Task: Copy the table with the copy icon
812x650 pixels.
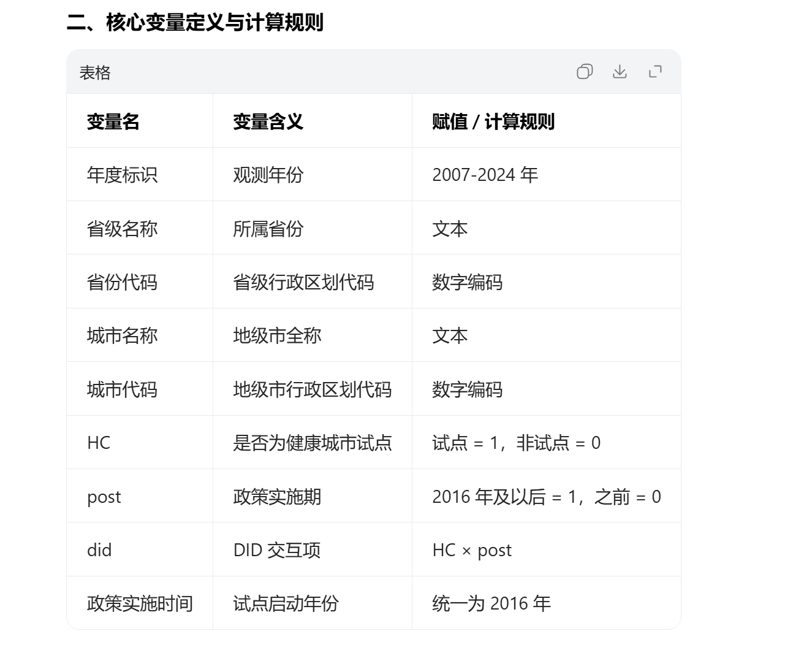Action: pyautogui.click(x=585, y=72)
